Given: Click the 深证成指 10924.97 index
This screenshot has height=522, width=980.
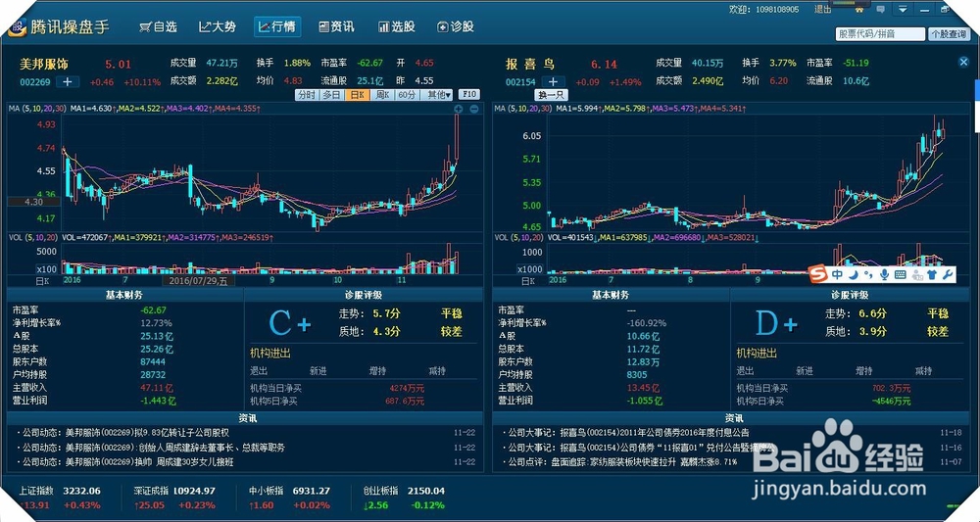Looking at the screenshot, I should point(174,498).
